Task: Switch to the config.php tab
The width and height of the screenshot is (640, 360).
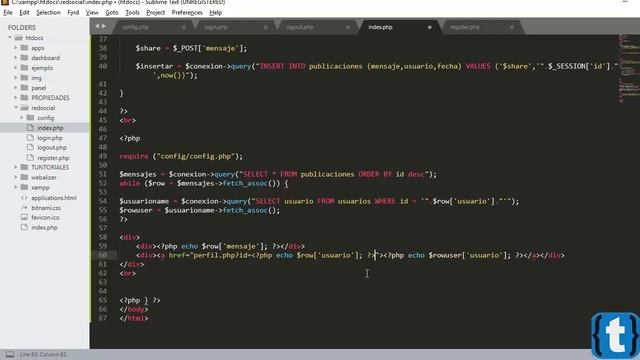Action: 136,27
